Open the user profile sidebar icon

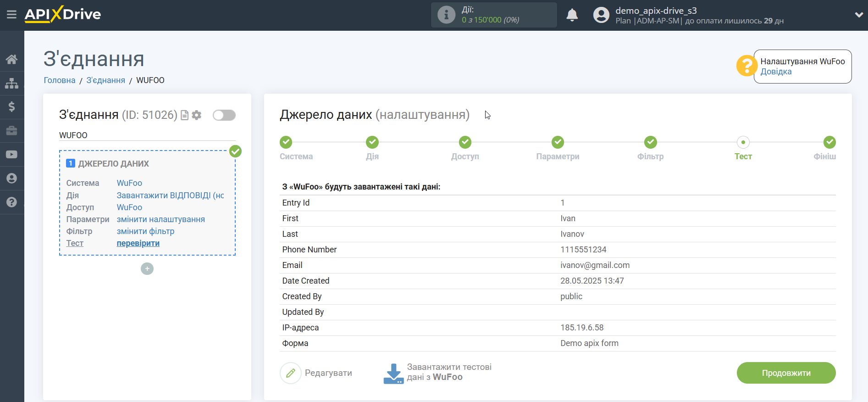pos(12,179)
